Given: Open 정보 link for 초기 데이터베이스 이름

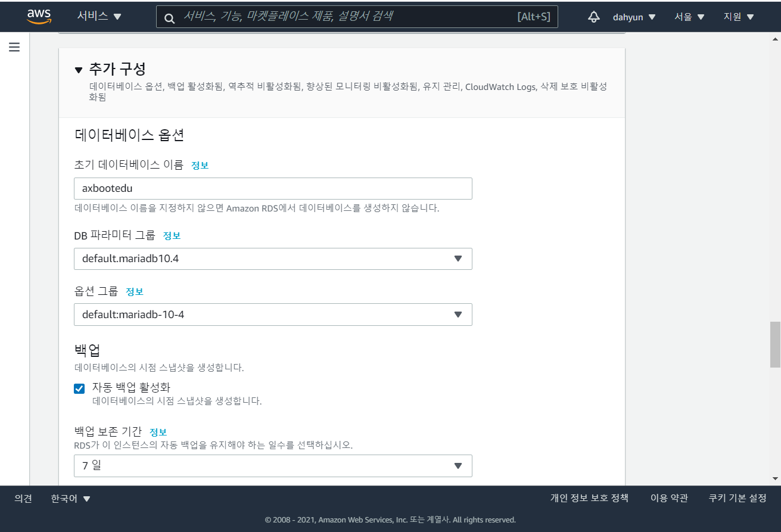Looking at the screenshot, I should [200, 166].
